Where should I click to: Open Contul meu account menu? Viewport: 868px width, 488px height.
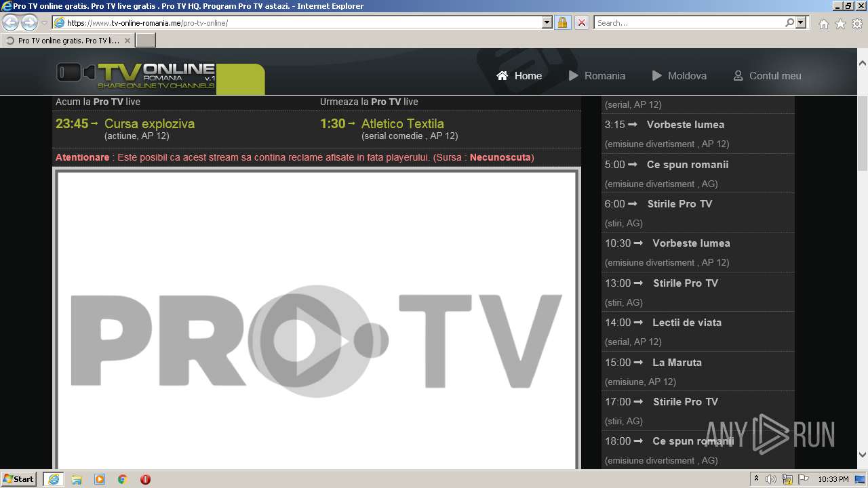[x=768, y=76]
